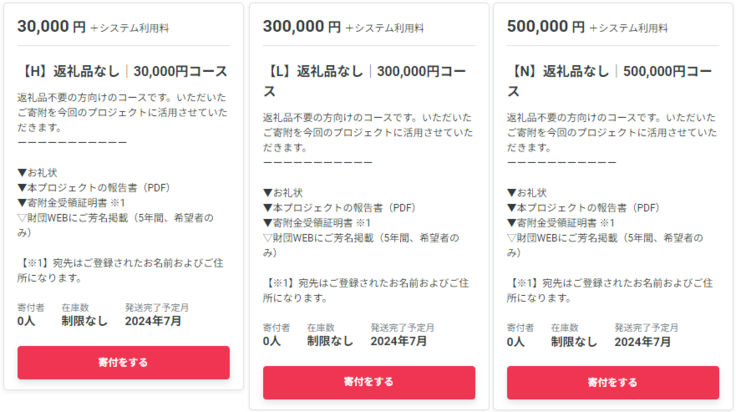Click the お礼状 item in the 500,000 yen card

530,193
